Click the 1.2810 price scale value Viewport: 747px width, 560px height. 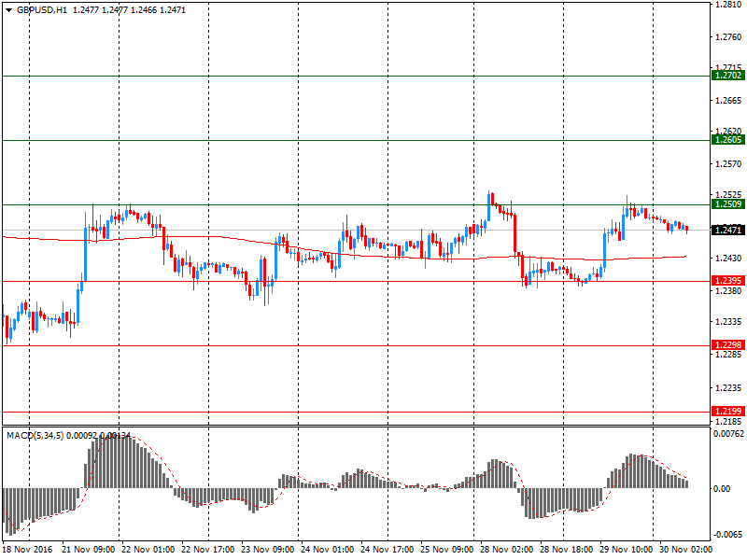(729, 5)
